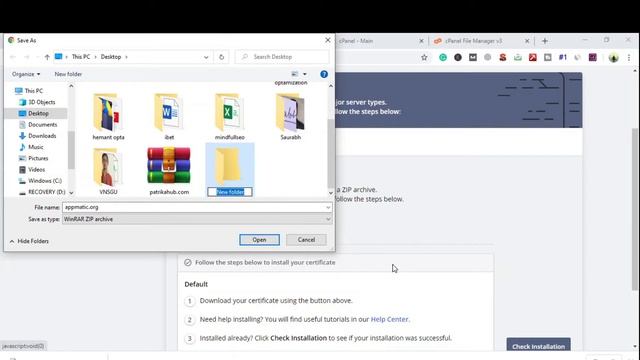Click the browser page vertical scrollbar
640x360 pixels.
[635, 209]
